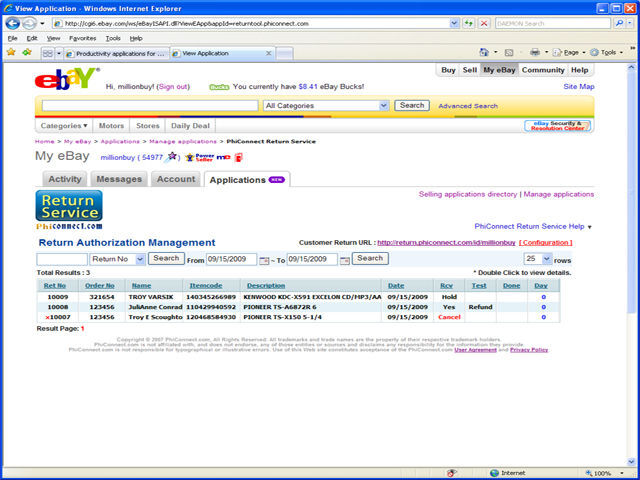This screenshot has height=480, width=640.
Task: Open the From date calendar picker icon
Action: coord(264,260)
